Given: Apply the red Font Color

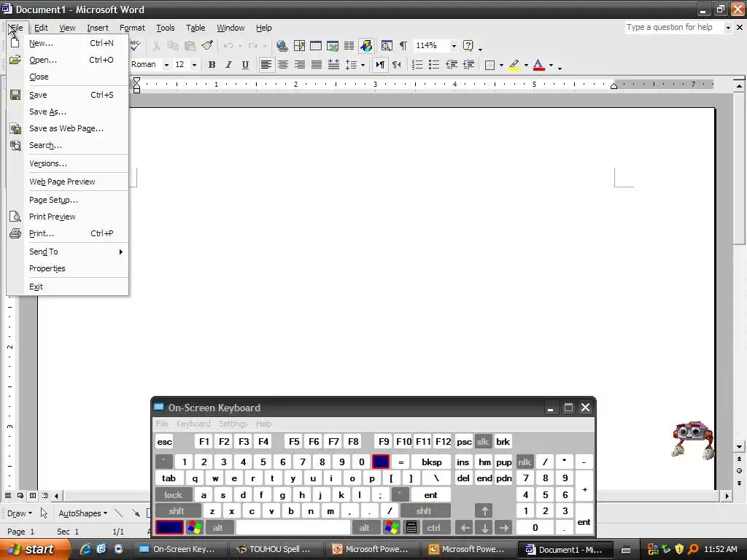Looking at the screenshot, I should pos(539,65).
